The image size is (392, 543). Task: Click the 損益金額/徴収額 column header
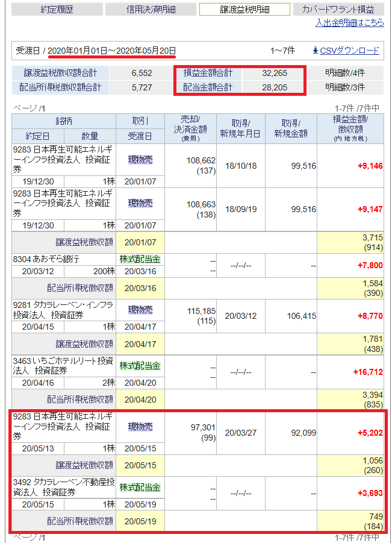click(x=350, y=128)
